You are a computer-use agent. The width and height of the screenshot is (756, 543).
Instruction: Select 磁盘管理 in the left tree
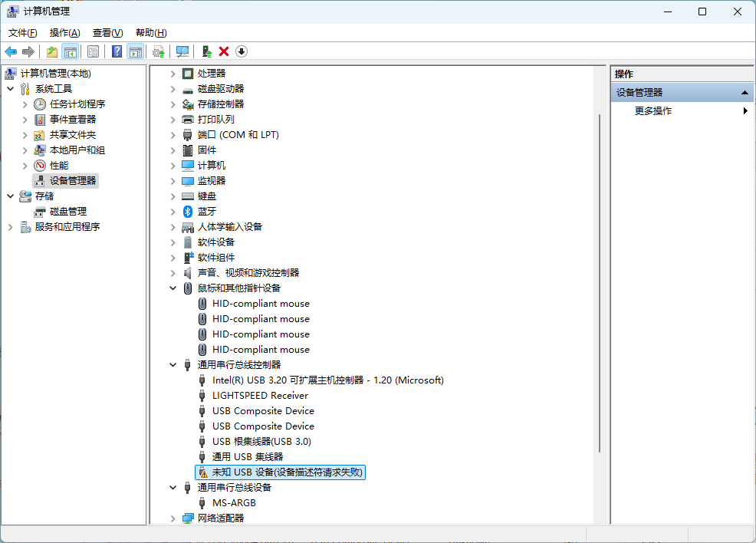[67, 212]
